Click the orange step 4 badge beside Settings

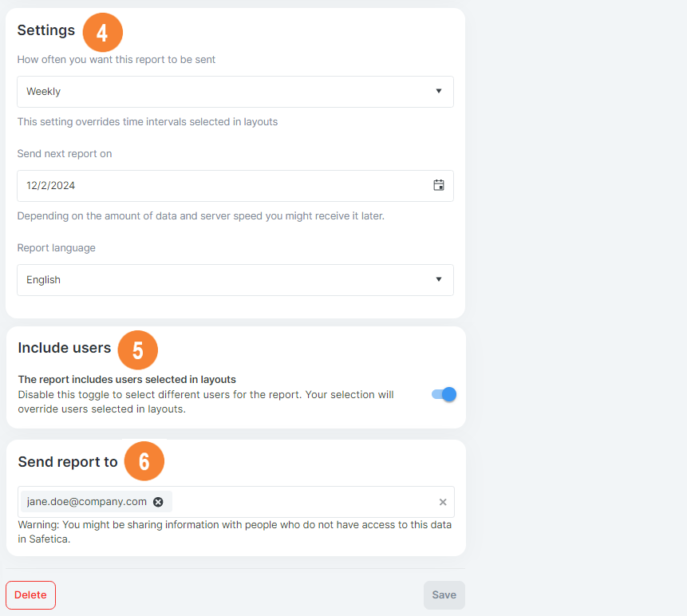tap(102, 32)
